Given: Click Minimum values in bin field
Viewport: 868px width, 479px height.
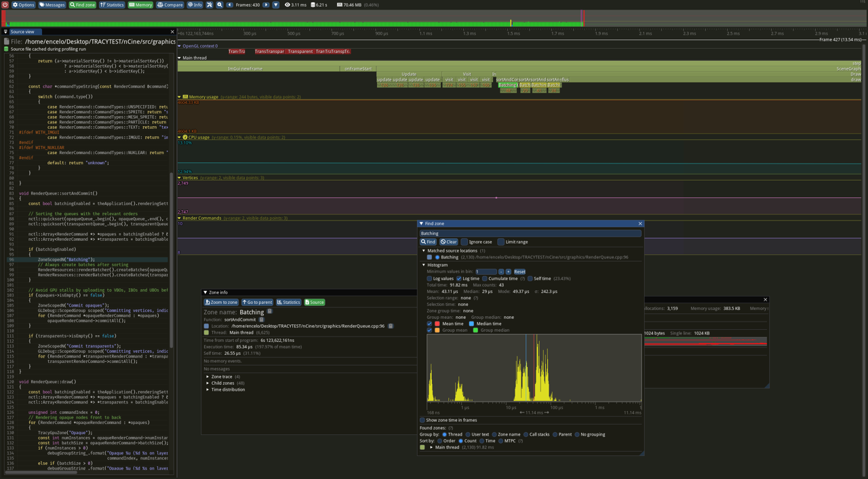Looking at the screenshot, I should coord(486,271).
